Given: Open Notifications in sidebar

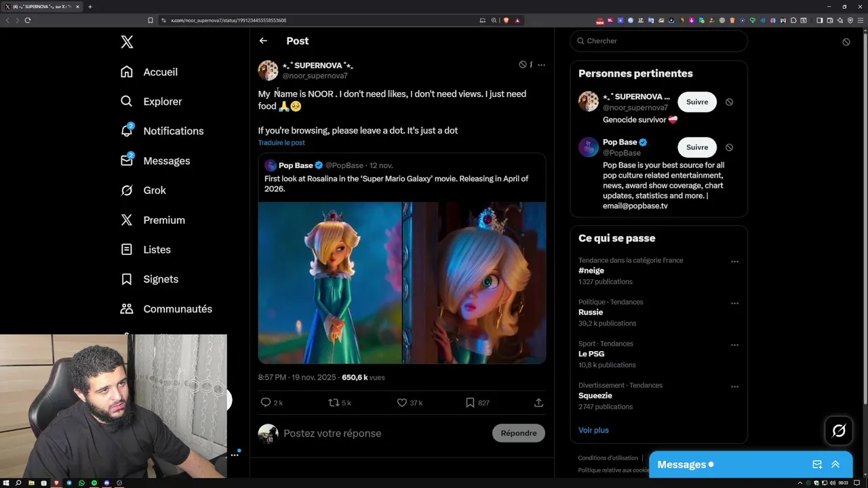Looking at the screenshot, I should tap(162, 131).
